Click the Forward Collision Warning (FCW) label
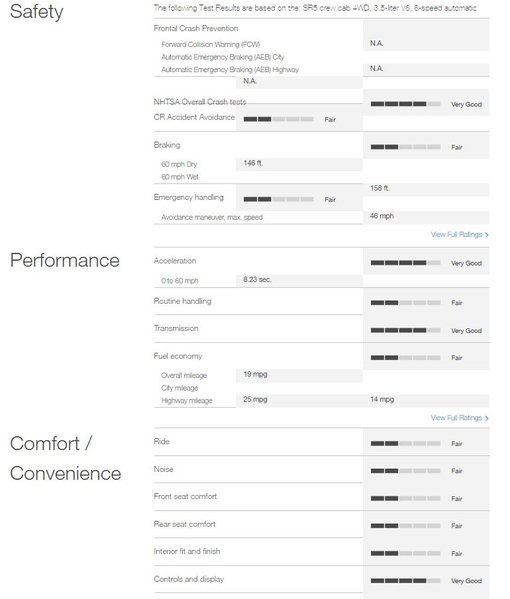 point(210,44)
